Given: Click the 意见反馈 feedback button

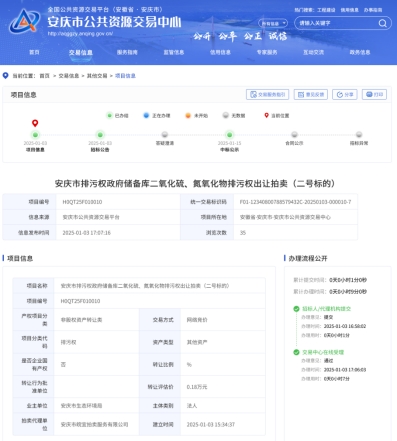Looking at the screenshot, I should tap(311, 95).
